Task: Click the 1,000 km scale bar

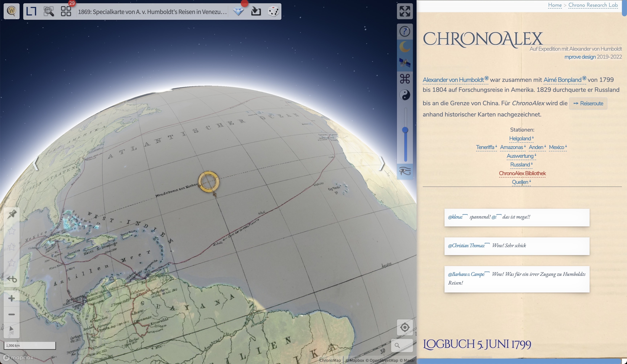Action: click(30, 346)
